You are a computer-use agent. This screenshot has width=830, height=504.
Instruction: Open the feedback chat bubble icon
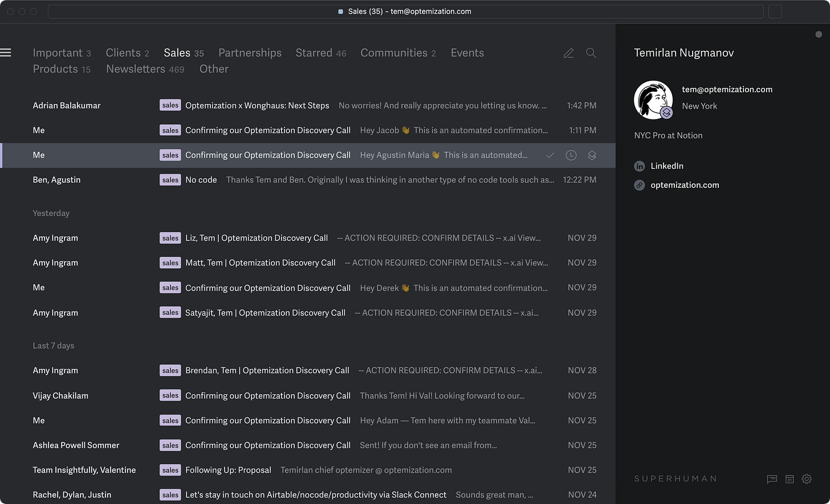pos(772,479)
